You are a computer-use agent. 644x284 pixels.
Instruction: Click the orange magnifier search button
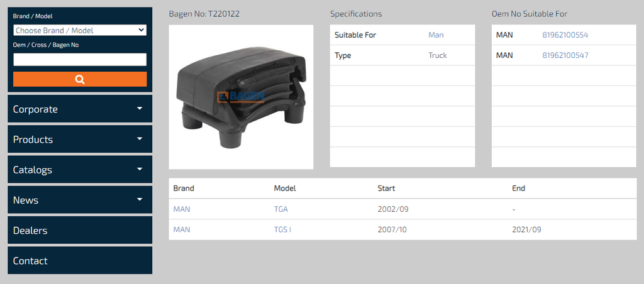(80, 79)
